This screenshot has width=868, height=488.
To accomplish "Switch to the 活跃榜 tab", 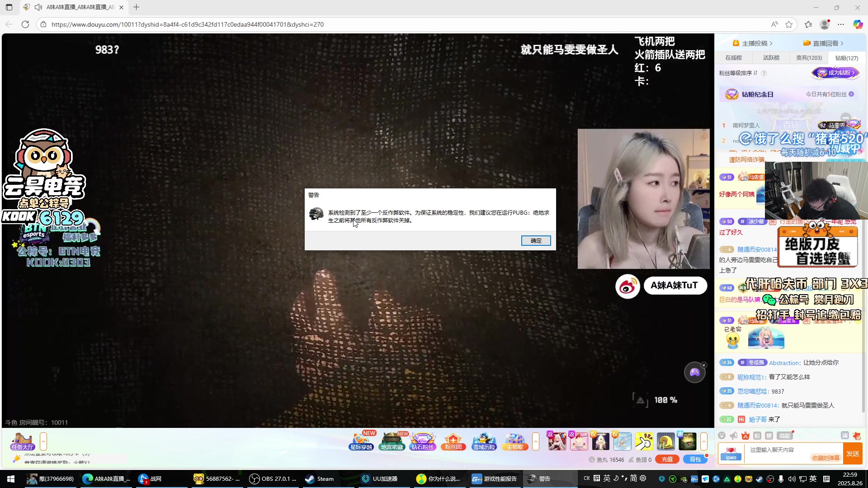I will (x=771, y=58).
